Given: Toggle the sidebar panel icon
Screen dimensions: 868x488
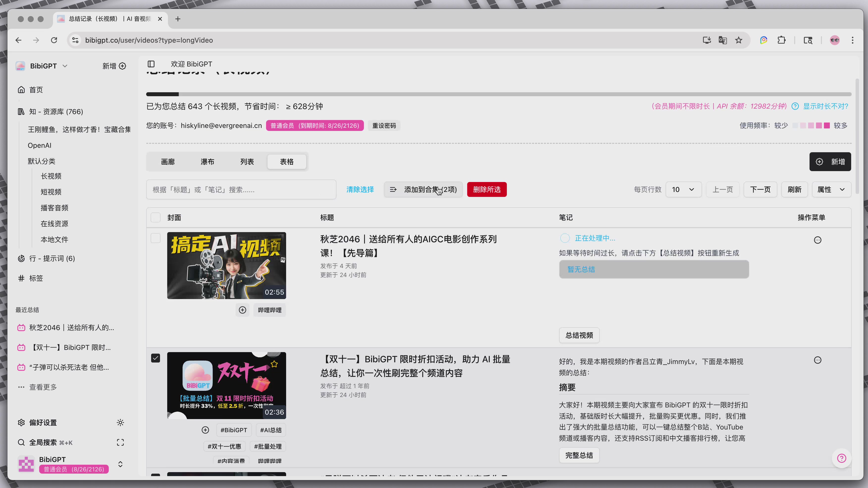Looking at the screenshot, I should click(x=151, y=64).
